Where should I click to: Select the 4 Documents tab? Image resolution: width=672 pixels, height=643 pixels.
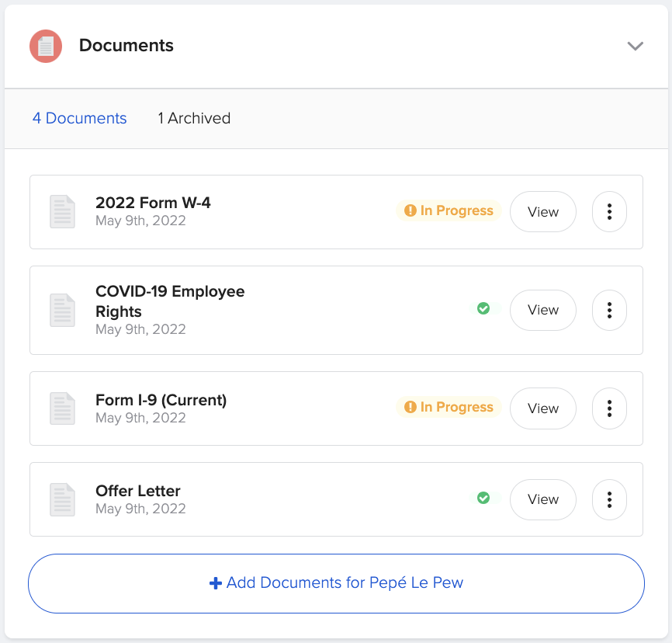click(x=79, y=118)
